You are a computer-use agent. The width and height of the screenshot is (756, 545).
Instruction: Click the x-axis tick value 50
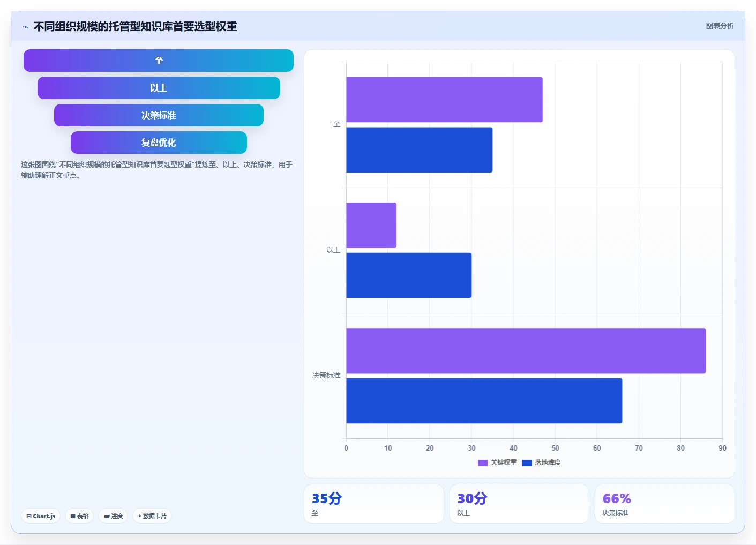pyautogui.click(x=555, y=448)
